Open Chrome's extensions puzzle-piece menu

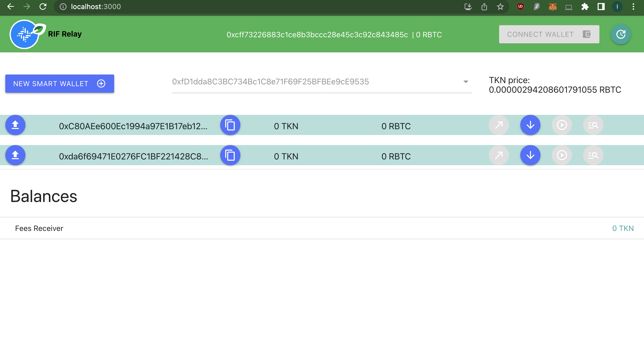click(x=585, y=7)
